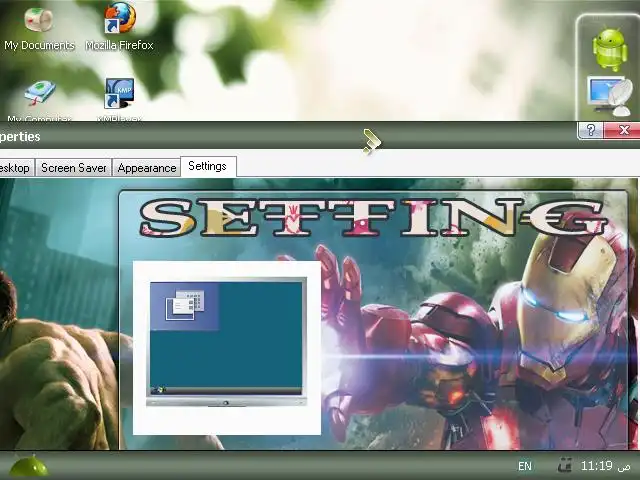Screen dimensions: 640x480
Task: Click the EN language indicator
Action: click(x=525, y=466)
